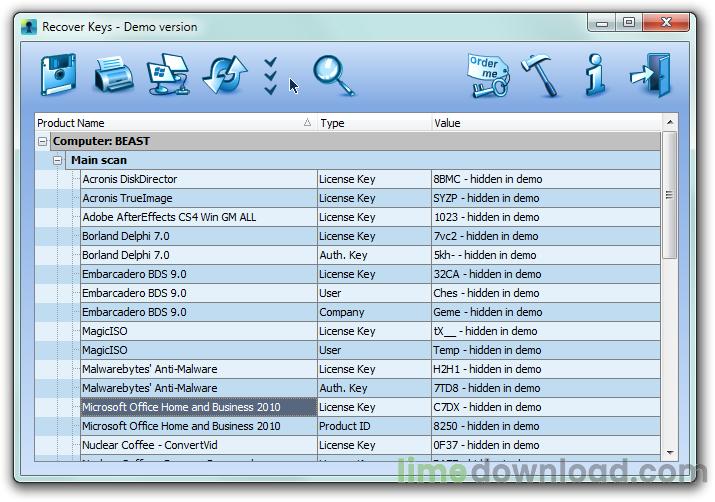715x502 pixels.
Task: Click the Refresh rescan arrows icon
Action: pos(224,75)
